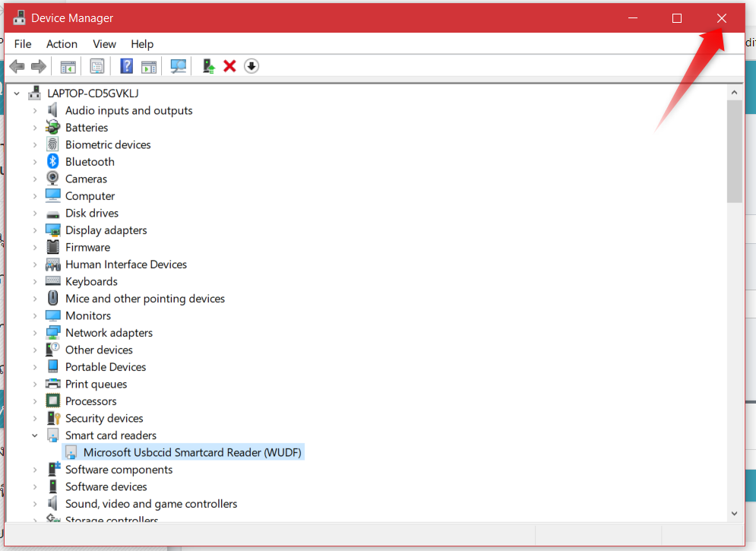This screenshot has width=756, height=551.
Task: Select the Other devices label
Action: [99, 350]
